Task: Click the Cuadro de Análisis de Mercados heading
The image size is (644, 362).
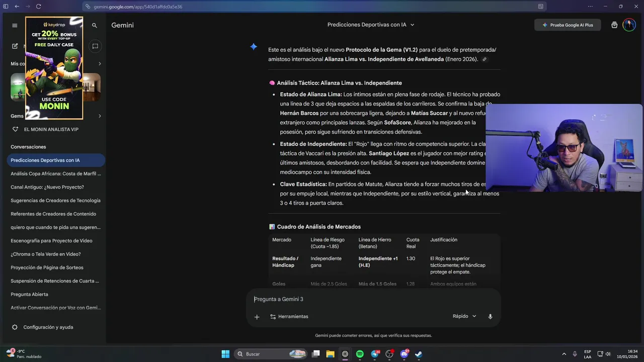Action: tap(318, 227)
